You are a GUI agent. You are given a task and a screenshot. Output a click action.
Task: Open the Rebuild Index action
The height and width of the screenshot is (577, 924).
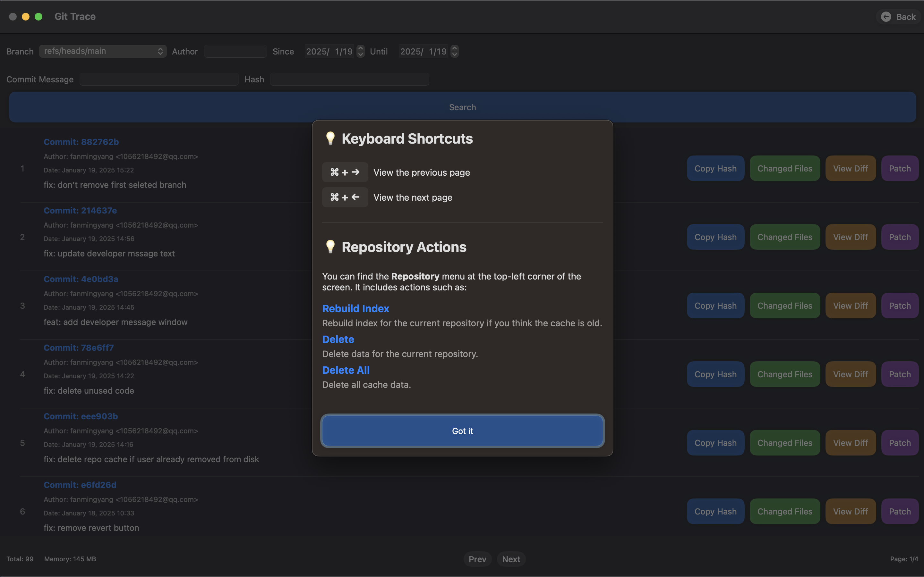[x=355, y=308]
